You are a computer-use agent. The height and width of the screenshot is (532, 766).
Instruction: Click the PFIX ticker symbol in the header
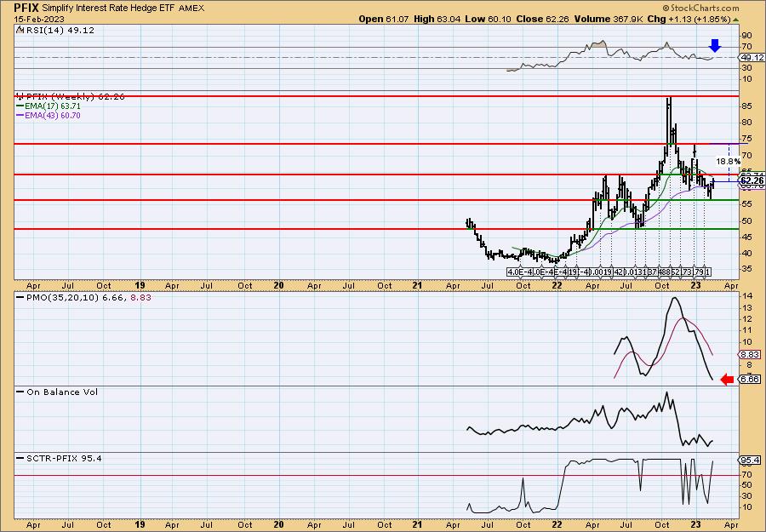click(26, 8)
